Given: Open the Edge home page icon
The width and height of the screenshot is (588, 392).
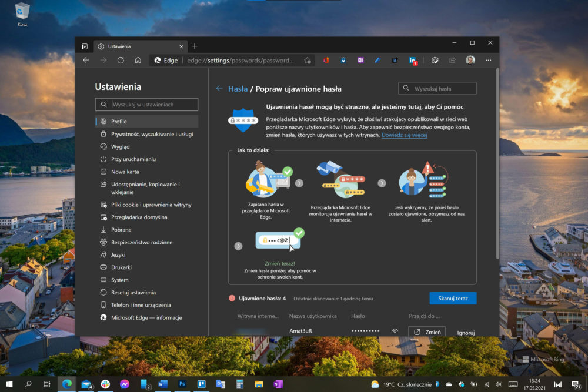Looking at the screenshot, I should (x=138, y=60).
